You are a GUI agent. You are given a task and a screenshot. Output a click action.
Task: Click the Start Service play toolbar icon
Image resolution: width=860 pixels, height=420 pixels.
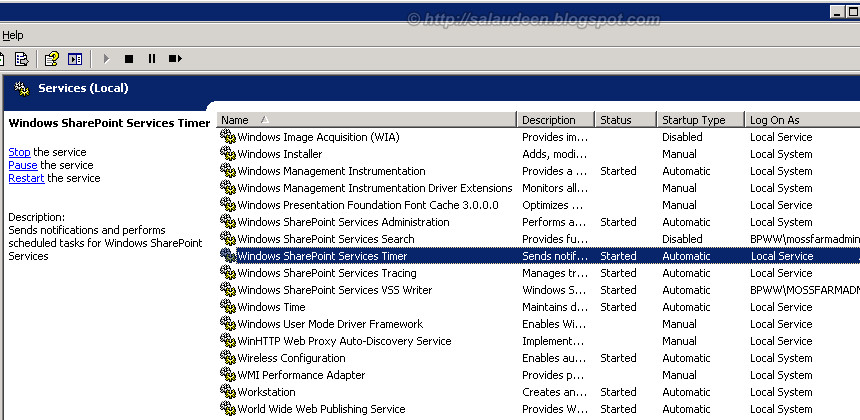106,59
